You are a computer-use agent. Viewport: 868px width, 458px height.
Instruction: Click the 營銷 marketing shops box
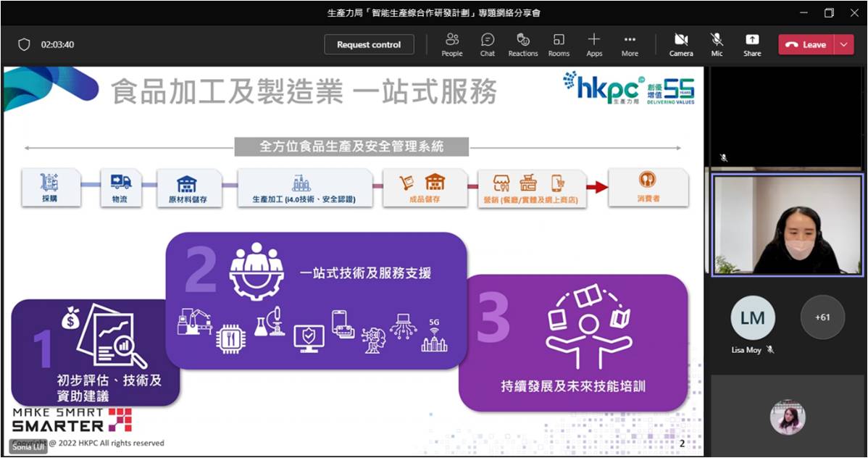pos(531,188)
